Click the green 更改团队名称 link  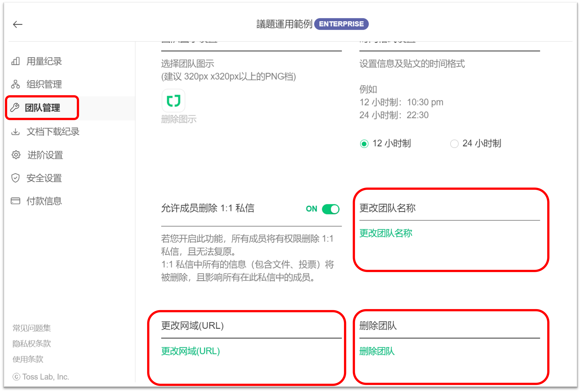(386, 233)
